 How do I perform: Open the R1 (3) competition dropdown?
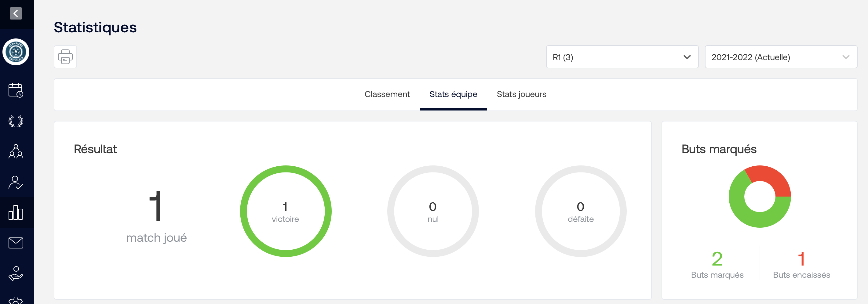[622, 57]
